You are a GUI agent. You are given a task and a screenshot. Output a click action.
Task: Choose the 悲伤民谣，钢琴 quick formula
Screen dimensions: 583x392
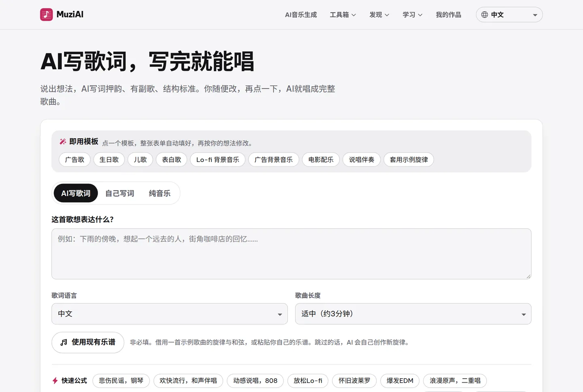121,381
